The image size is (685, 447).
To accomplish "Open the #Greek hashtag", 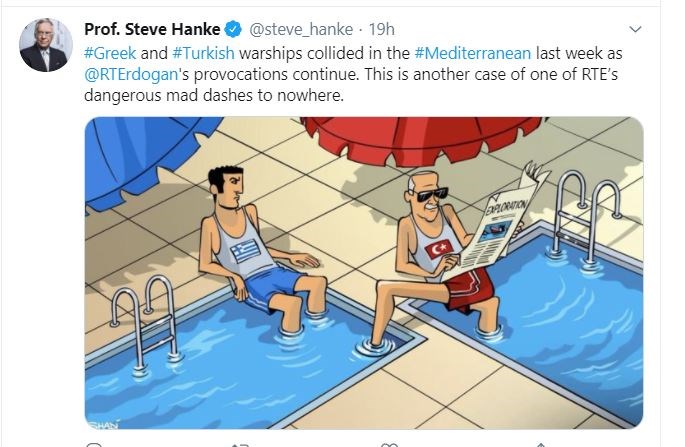I will 110,53.
